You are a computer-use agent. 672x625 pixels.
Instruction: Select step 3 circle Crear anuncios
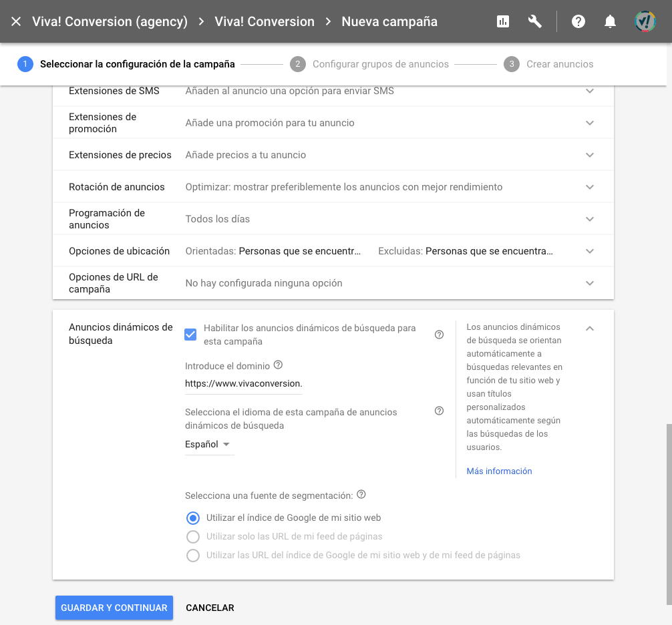point(511,64)
